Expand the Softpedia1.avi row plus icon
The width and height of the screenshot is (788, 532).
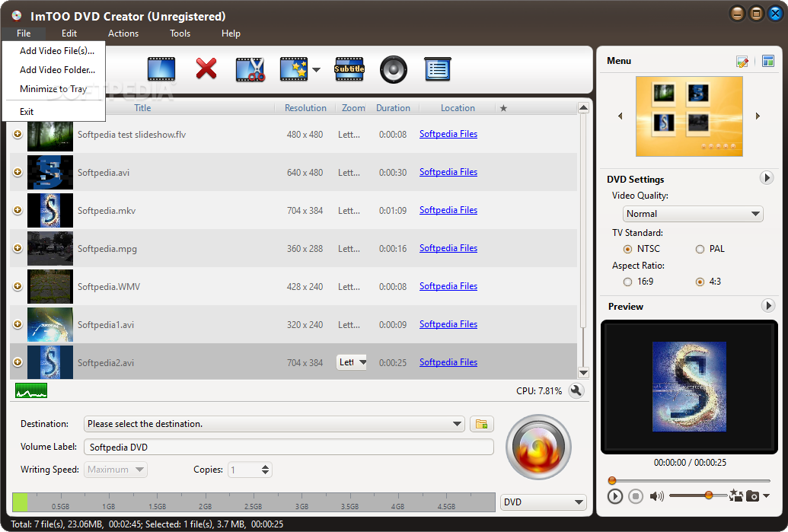[x=18, y=324]
